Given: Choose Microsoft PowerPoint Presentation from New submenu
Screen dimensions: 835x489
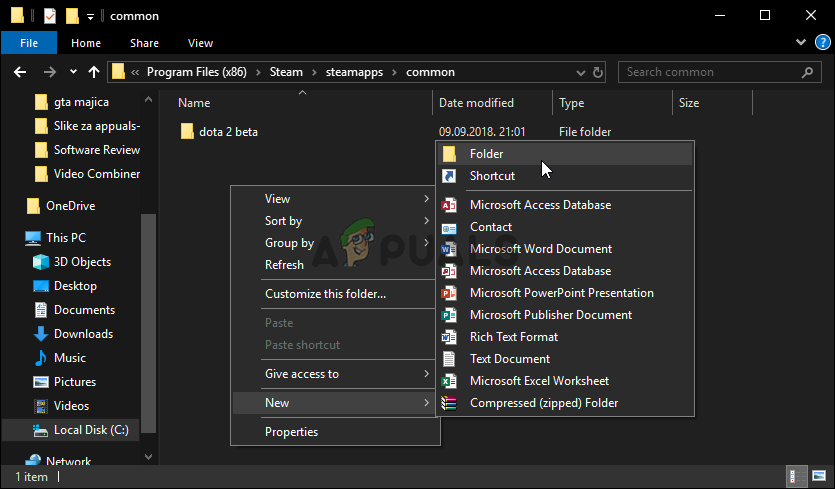Looking at the screenshot, I should (x=561, y=293).
